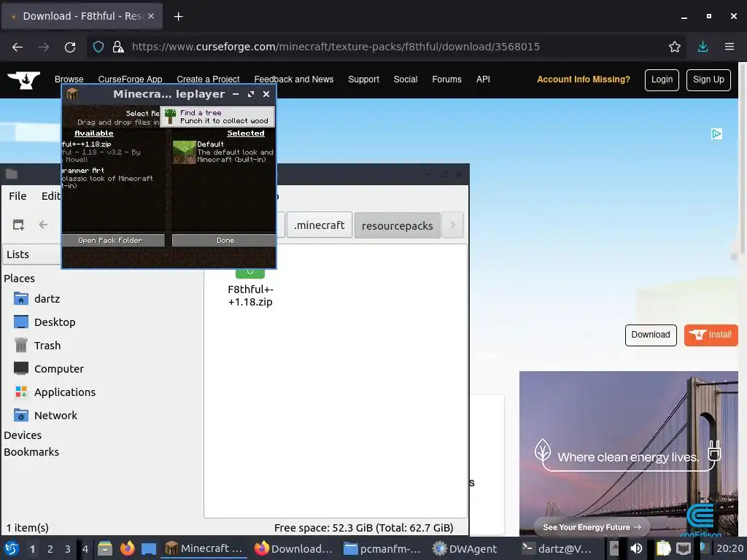Open clipboard manager tray icon

point(663,548)
